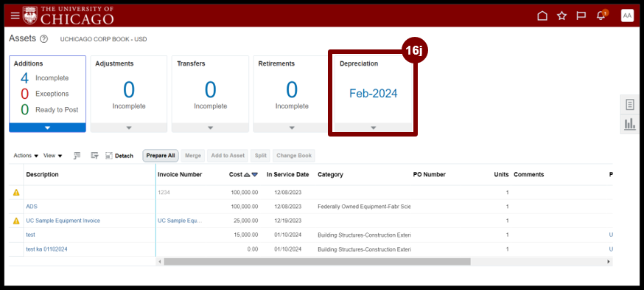The height and width of the screenshot is (290, 644).
Task: Sort Cost column ascending
Action: point(247,175)
